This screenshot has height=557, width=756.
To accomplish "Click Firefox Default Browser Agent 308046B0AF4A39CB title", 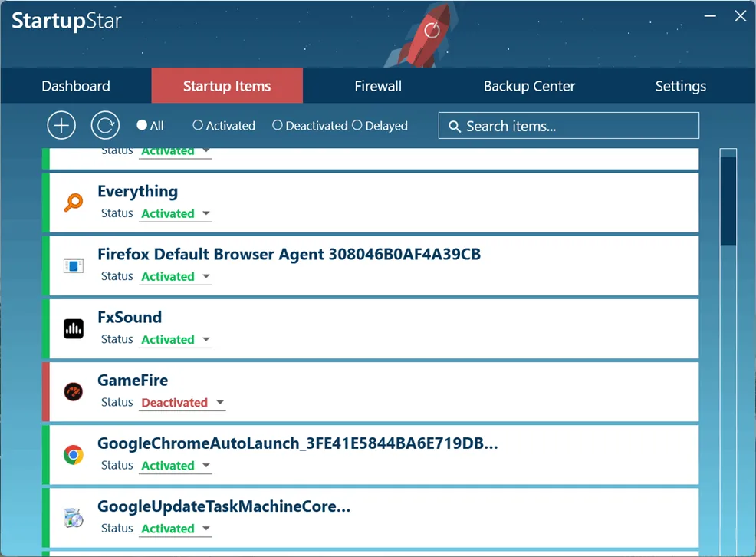I will pos(289,254).
